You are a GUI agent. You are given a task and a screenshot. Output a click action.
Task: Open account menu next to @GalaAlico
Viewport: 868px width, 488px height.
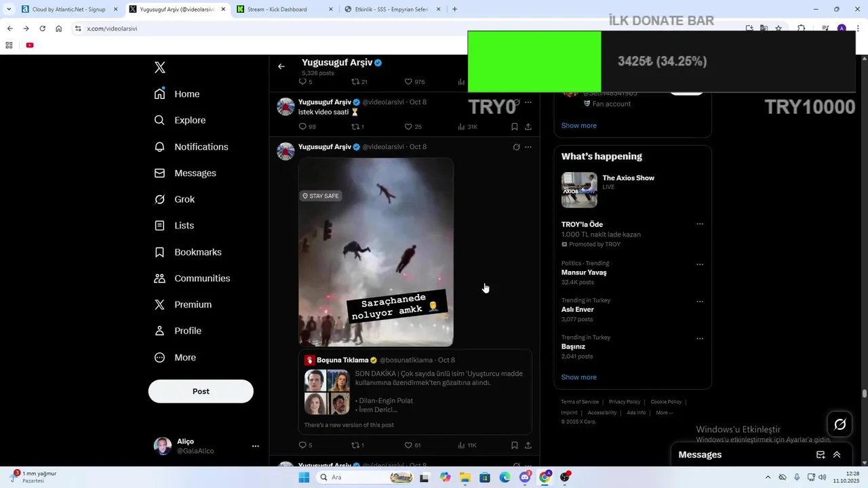256,446
